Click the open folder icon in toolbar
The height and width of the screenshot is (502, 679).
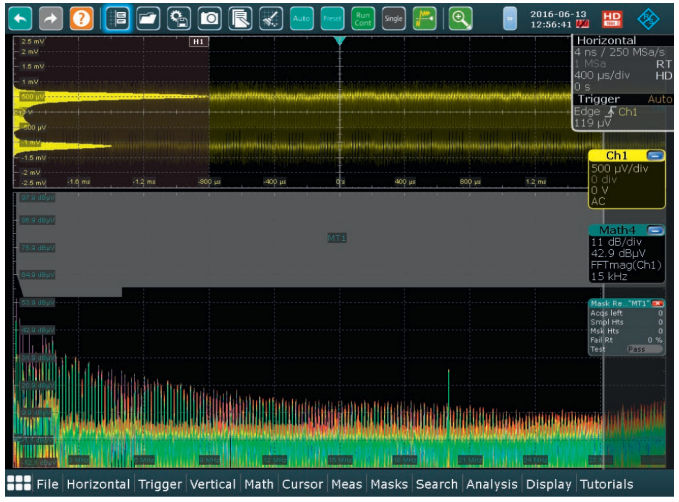point(147,18)
